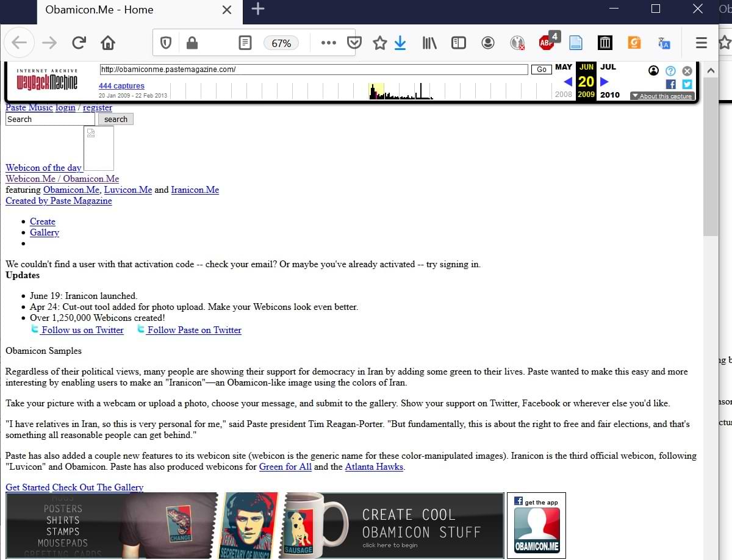
Task: Open the Green for All link
Action: point(285,467)
